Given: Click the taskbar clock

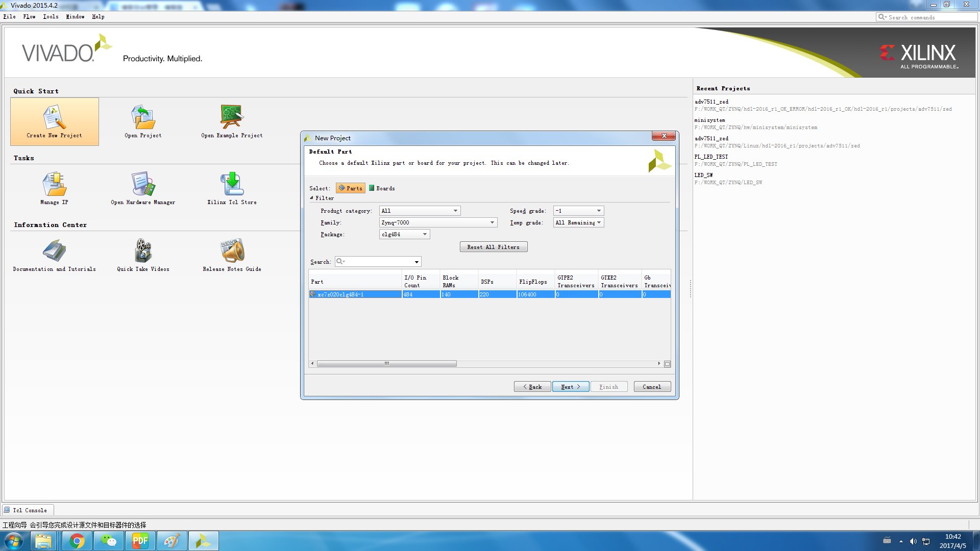Looking at the screenshot, I should pyautogui.click(x=952, y=541).
